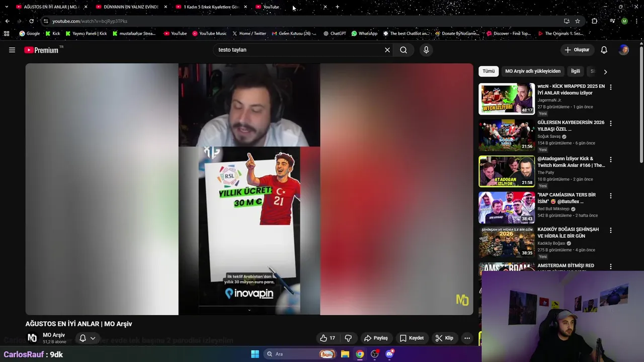Open the notifications bell in YouTube header
644x362 pixels.
pos(604,50)
